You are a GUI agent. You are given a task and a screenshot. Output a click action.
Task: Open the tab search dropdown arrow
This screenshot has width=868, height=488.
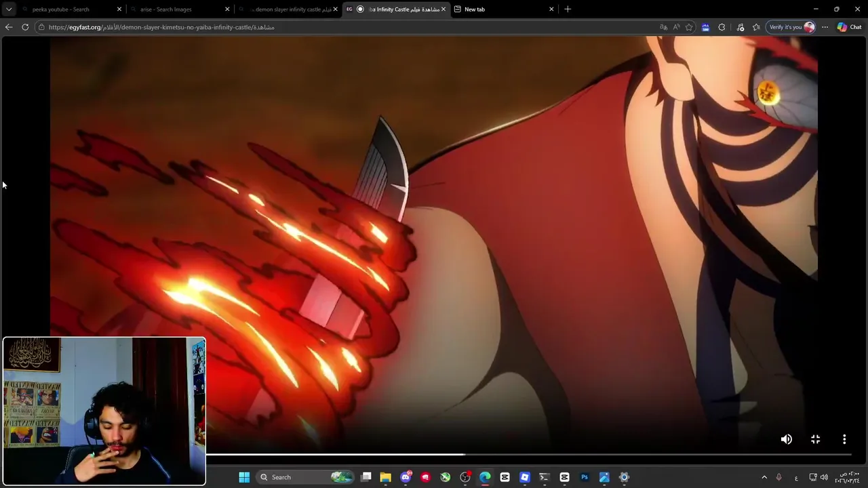point(9,9)
